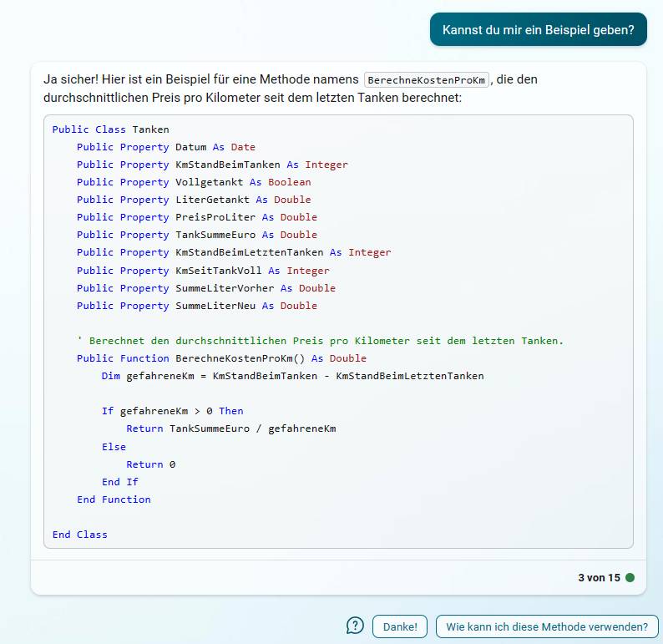The height and width of the screenshot is (644, 663).
Task: Select 'Wie kann ich diese Methode verwenden?' suggestion
Action: [547, 626]
